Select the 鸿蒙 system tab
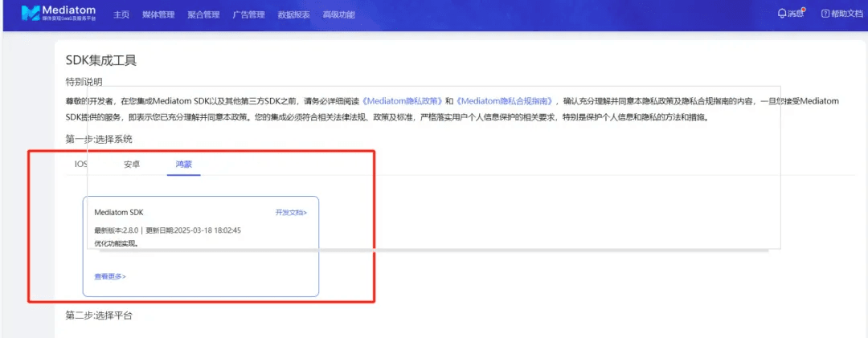The width and height of the screenshot is (868, 338). [x=184, y=164]
